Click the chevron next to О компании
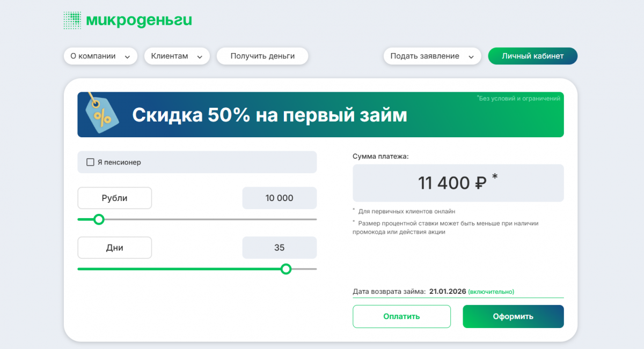 coord(128,57)
